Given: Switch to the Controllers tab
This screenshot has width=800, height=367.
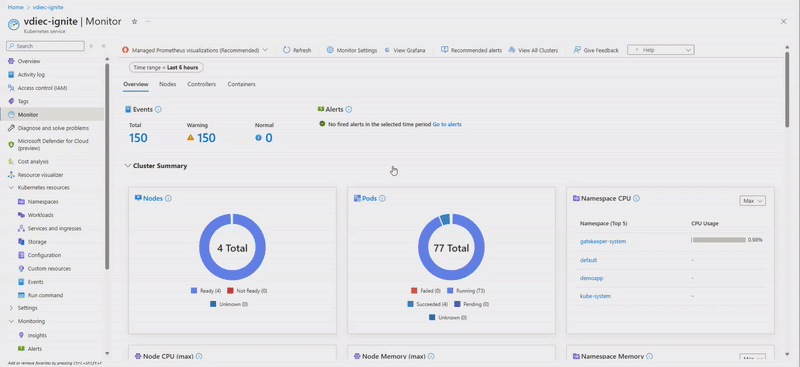Looking at the screenshot, I should [x=202, y=84].
